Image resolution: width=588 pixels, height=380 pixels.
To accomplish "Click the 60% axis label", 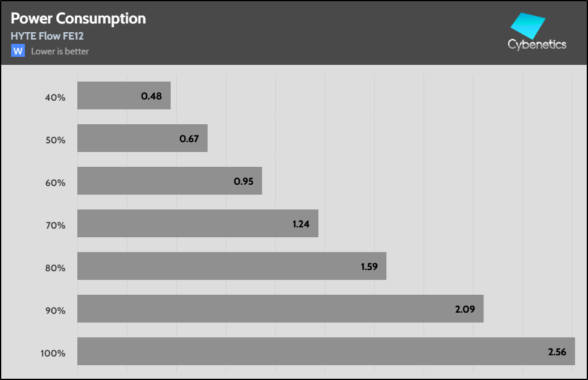I will (x=55, y=183).
